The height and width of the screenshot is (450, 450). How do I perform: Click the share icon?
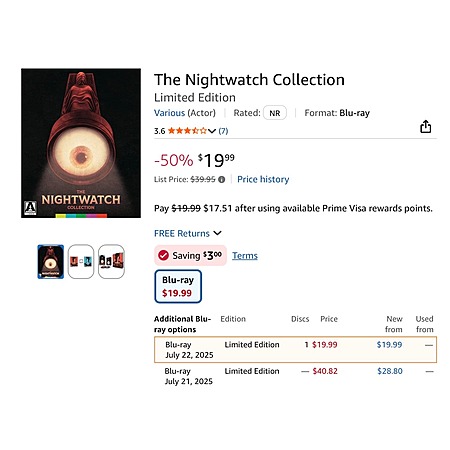click(425, 126)
